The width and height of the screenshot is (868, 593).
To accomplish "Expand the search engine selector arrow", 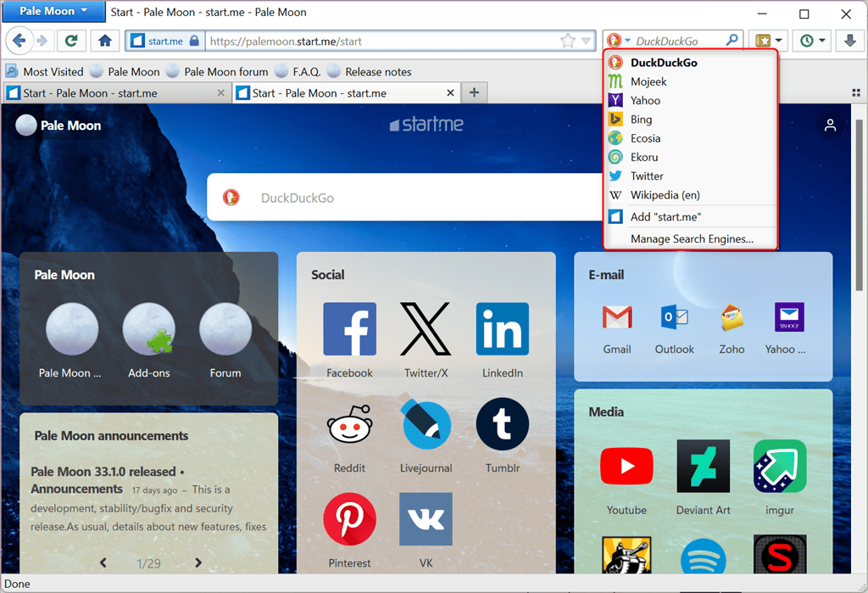I will pos(627,41).
